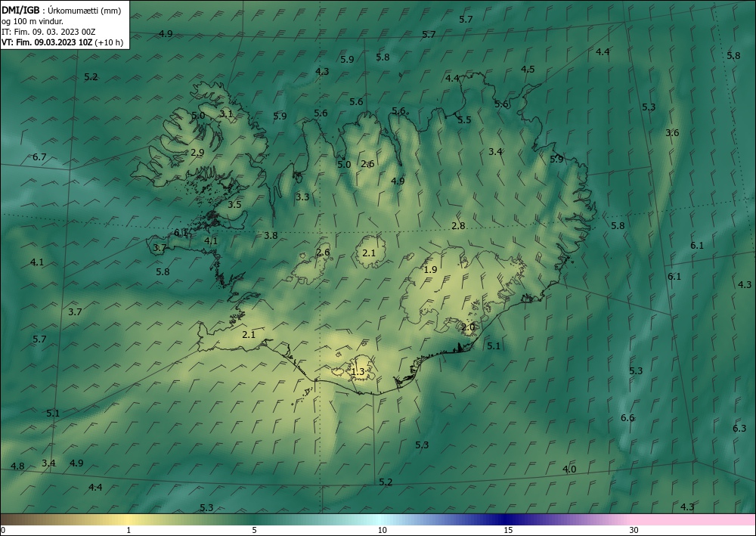Viewport: 756px width, 536px height.
Task: Select the '10' tick on the colour scale
Action: pyautogui.click(x=382, y=531)
